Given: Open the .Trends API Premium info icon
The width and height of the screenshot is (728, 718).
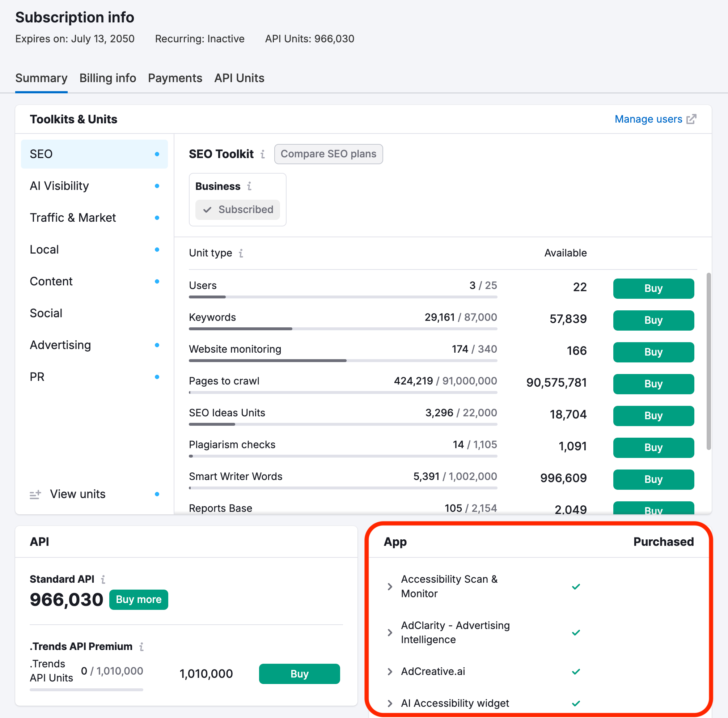Looking at the screenshot, I should coord(142,646).
